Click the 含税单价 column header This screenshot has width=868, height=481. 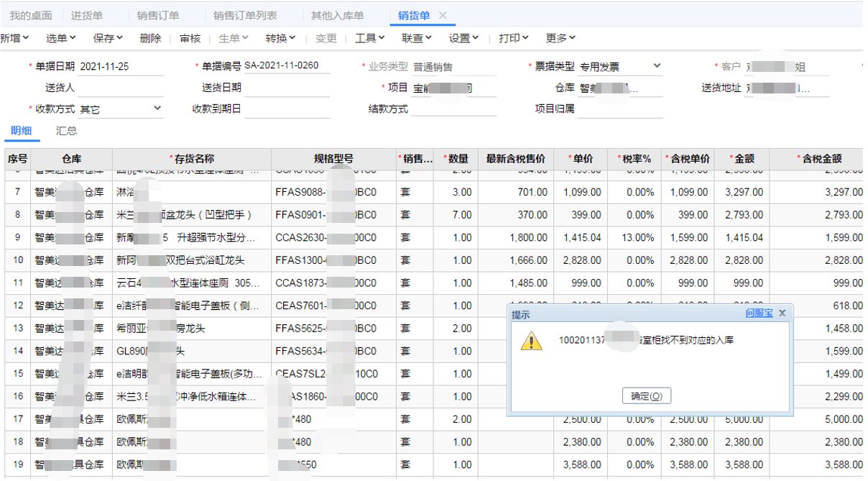(688, 159)
